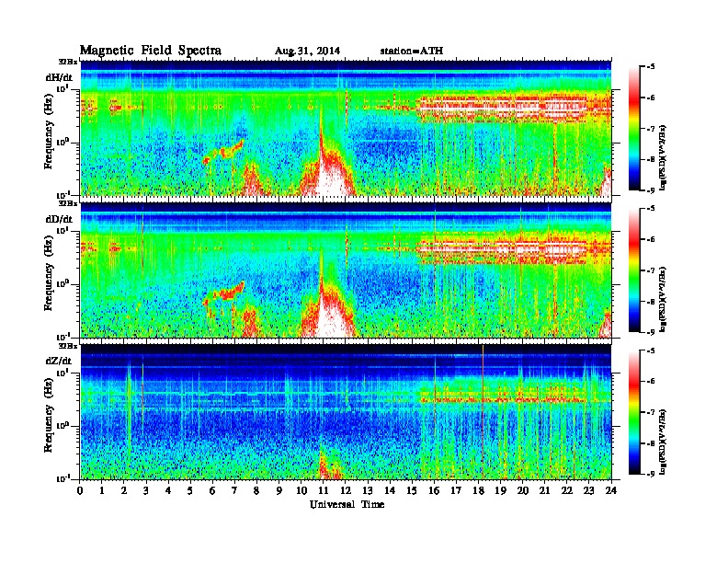The height and width of the screenshot is (563, 728).
Task: Click hour "17" on the Universal Time axis
Action: [x=456, y=490]
